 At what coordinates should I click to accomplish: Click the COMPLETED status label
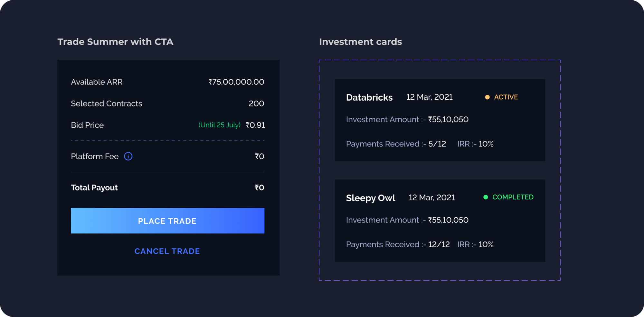pos(513,197)
